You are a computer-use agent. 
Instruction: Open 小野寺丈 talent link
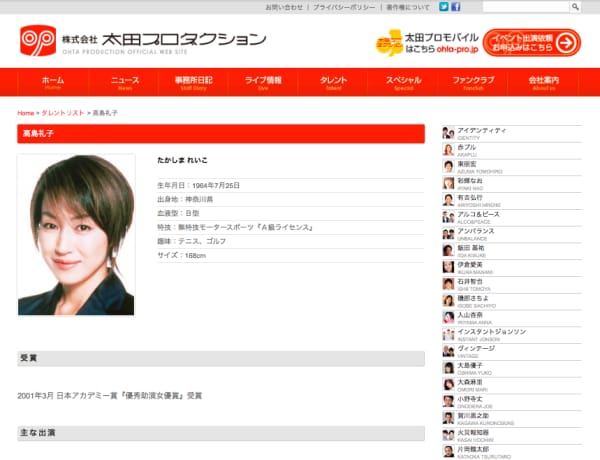(470, 399)
